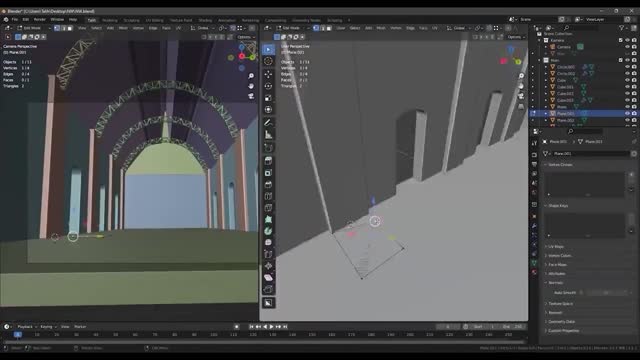Click the zoom magnifier in right viewport
Screen dimensions: 640x360
pos(521,76)
